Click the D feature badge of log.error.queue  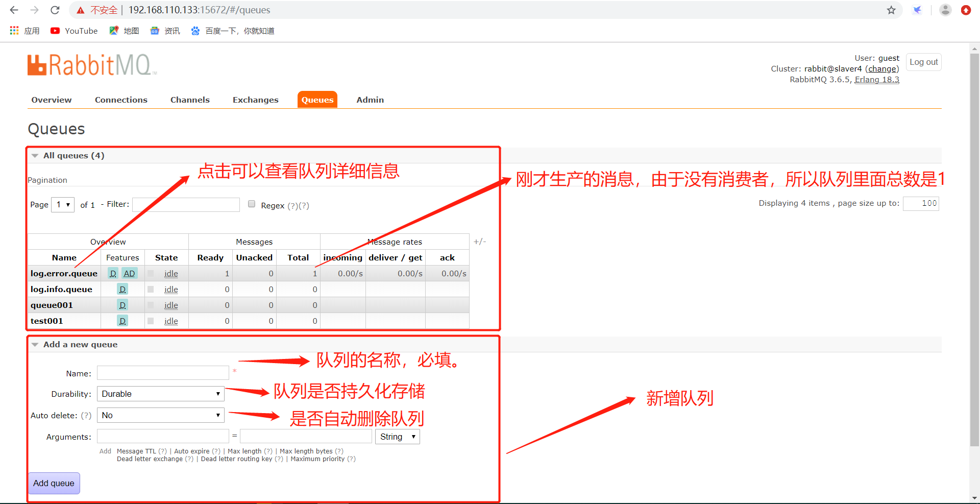113,274
